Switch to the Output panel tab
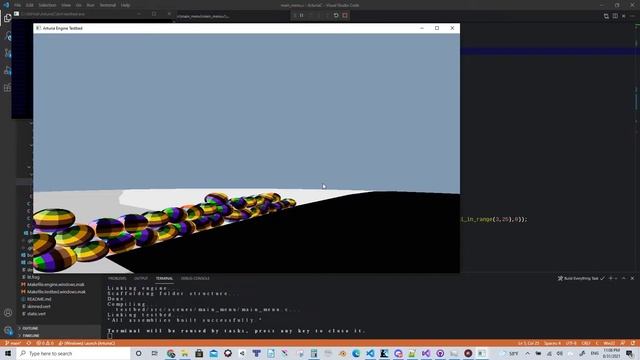The image size is (640, 360). coord(141,278)
